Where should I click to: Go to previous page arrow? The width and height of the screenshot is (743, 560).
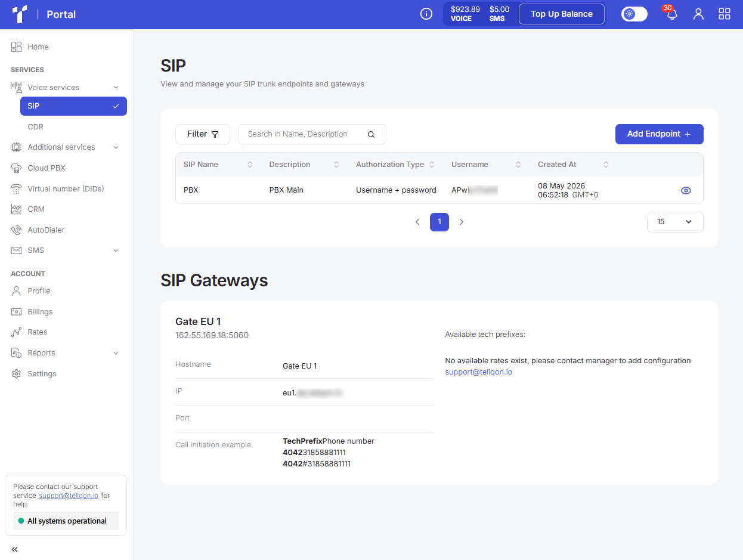click(x=417, y=222)
